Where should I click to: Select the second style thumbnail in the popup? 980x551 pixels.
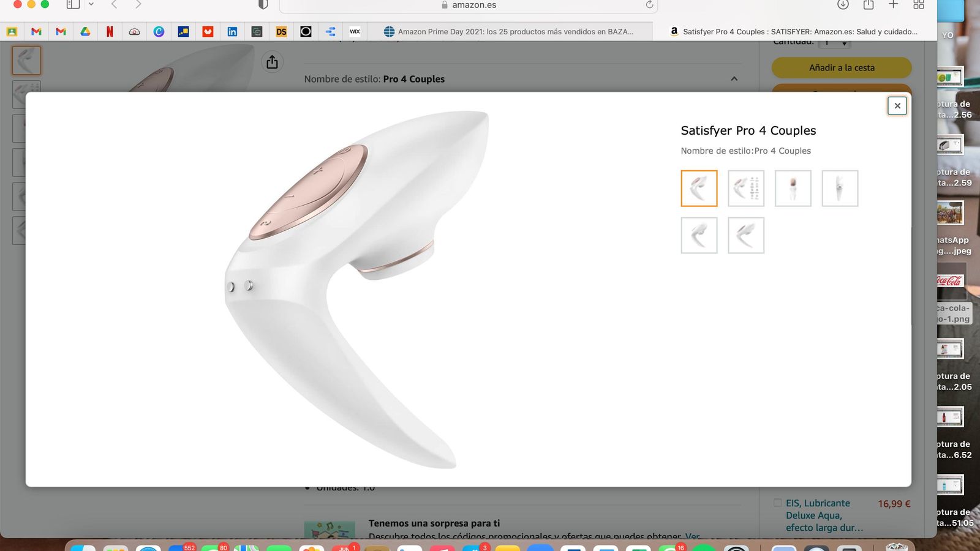pyautogui.click(x=745, y=188)
